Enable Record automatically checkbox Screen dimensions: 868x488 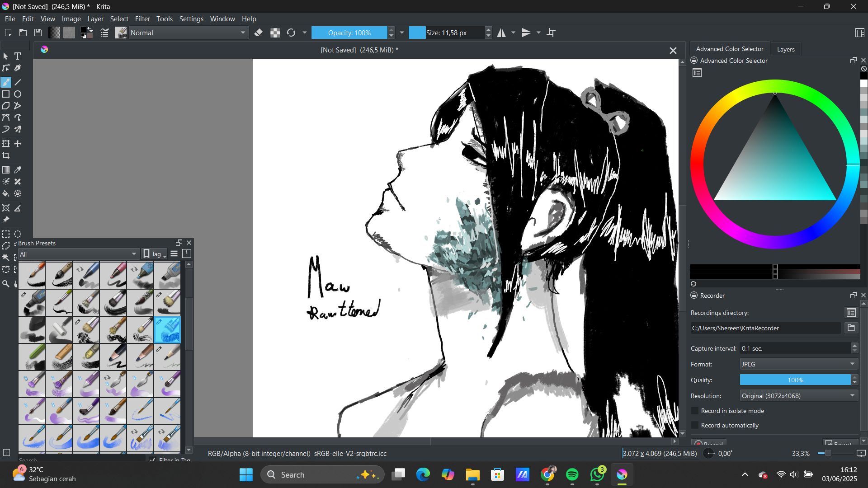(695, 425)
